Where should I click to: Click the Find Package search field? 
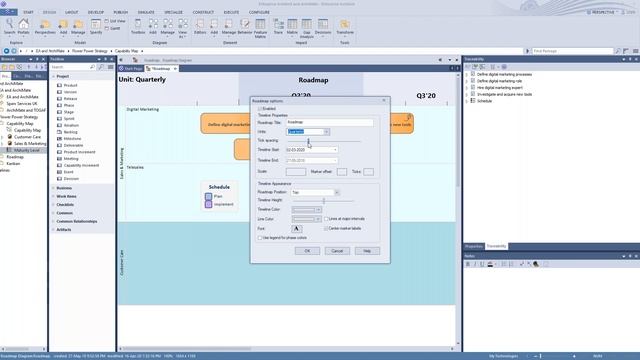(572, 51)
